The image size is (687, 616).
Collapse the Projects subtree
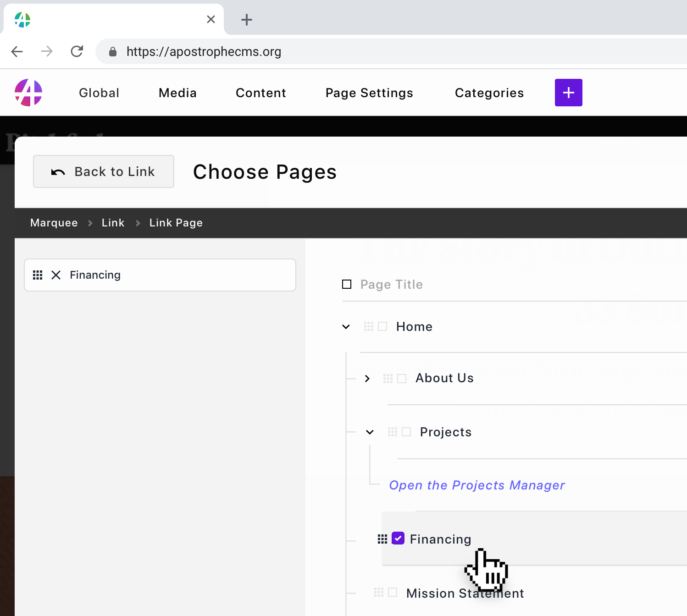[369, 432]
